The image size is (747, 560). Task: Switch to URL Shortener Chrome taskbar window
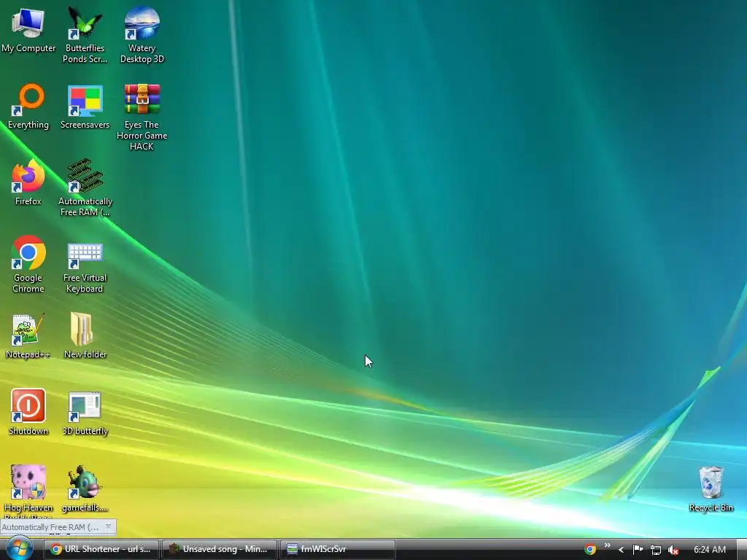[101, 549]
